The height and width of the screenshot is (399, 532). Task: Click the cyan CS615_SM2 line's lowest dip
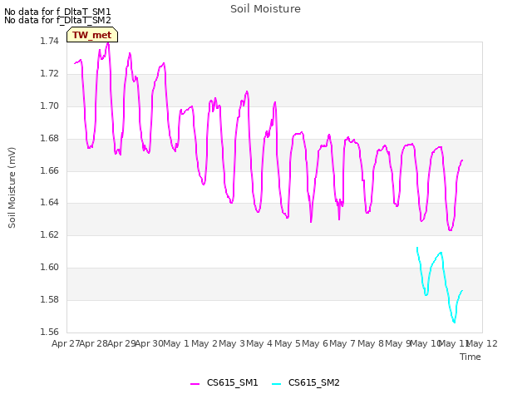coord(454,322)
